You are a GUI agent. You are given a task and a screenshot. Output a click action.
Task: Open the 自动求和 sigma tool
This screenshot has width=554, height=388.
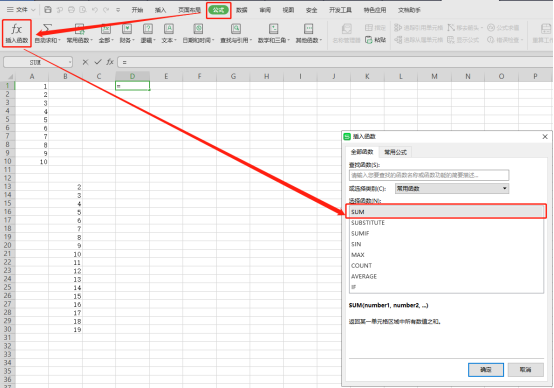[x=47, y=33]
